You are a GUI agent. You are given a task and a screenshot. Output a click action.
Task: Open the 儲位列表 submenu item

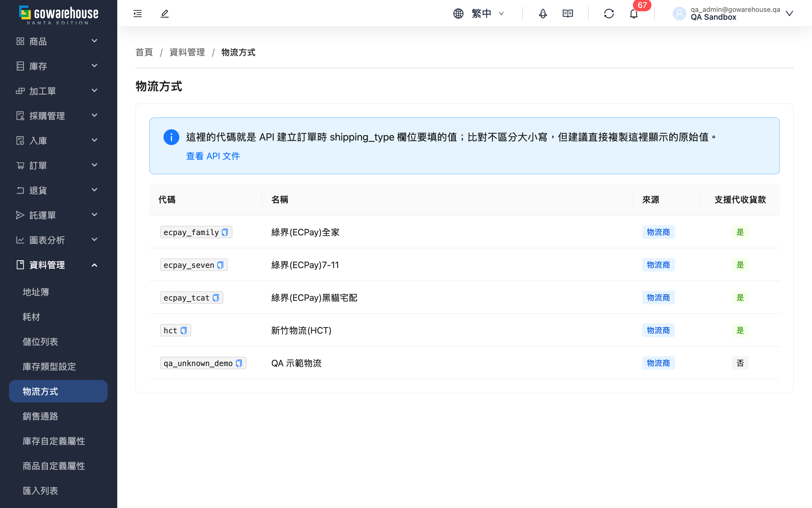(x=58, y=342)
